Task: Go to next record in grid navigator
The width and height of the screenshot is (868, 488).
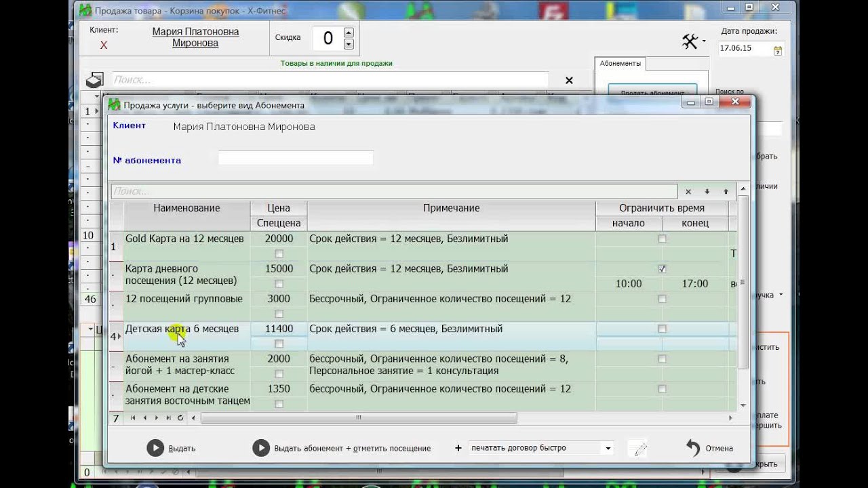Action: click(157, 418)
